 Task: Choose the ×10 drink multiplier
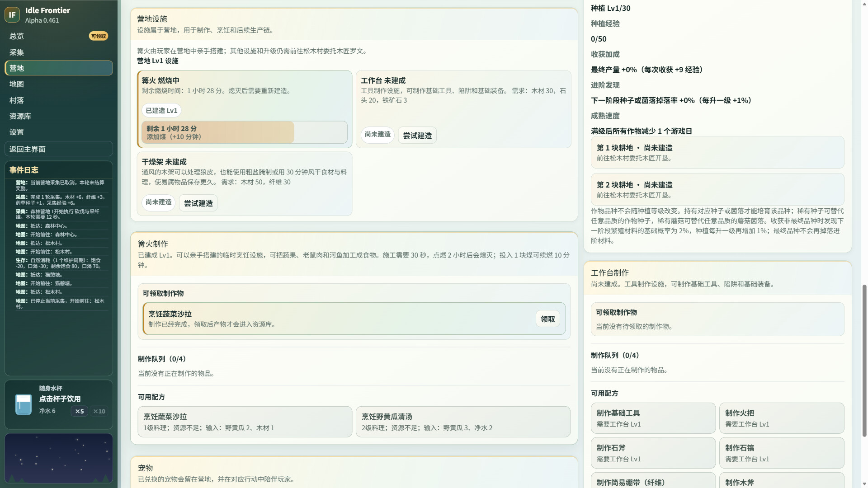tap(99, 411)
